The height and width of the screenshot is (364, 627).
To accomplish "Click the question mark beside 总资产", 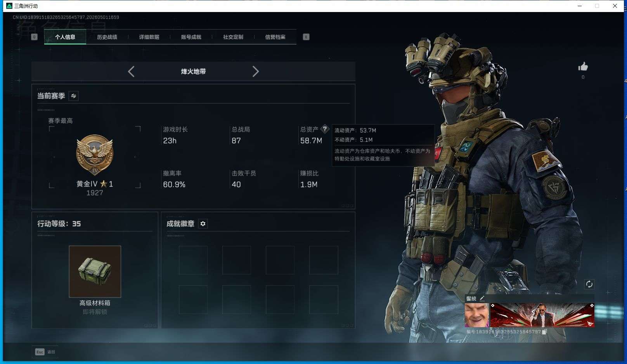I will point(325,129).
